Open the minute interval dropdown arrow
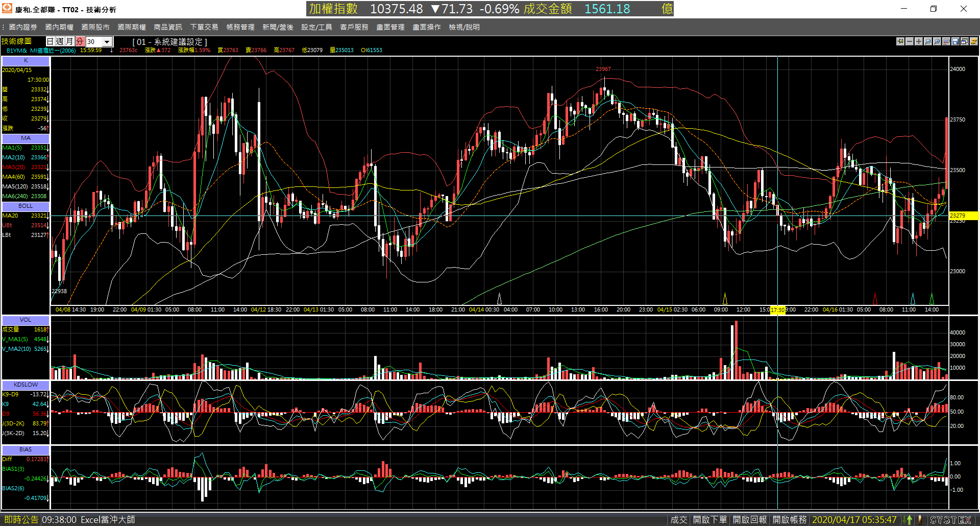Viewport: 980px width, 526px height. coord(107,42)
